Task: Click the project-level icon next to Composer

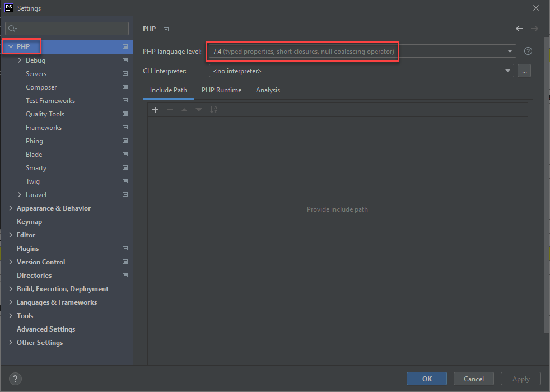Action: pos(125,87)
